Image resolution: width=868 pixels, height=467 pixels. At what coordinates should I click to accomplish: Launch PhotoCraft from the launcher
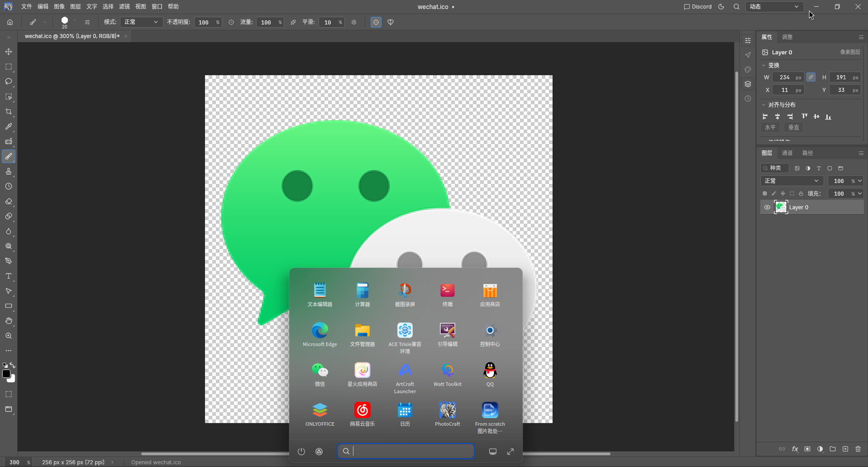[x=448, y=414]
